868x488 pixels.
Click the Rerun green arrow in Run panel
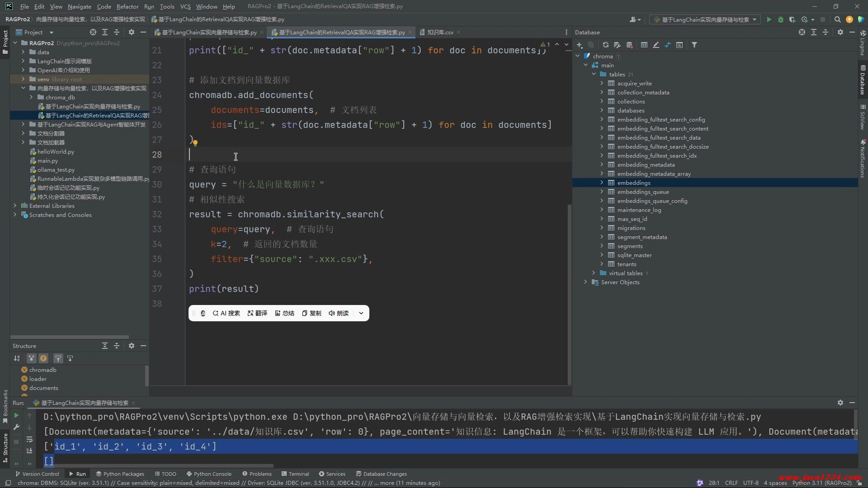16,415
